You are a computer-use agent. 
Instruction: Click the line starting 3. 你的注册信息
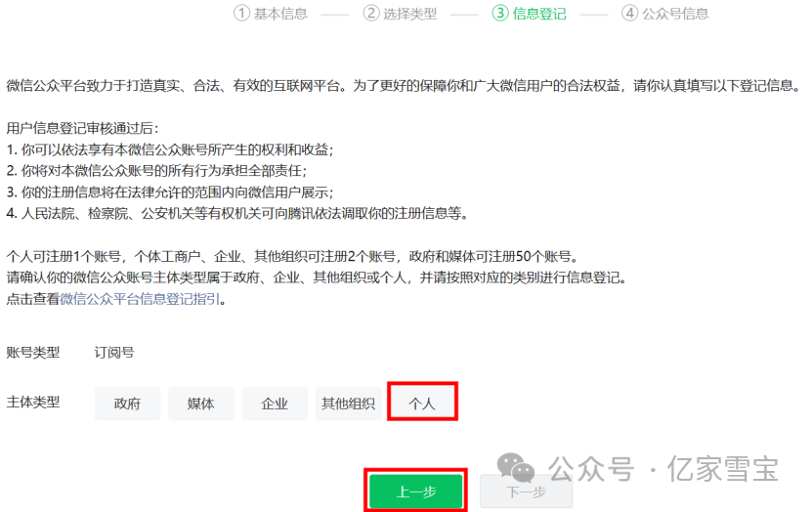click(x=170, y=192)
